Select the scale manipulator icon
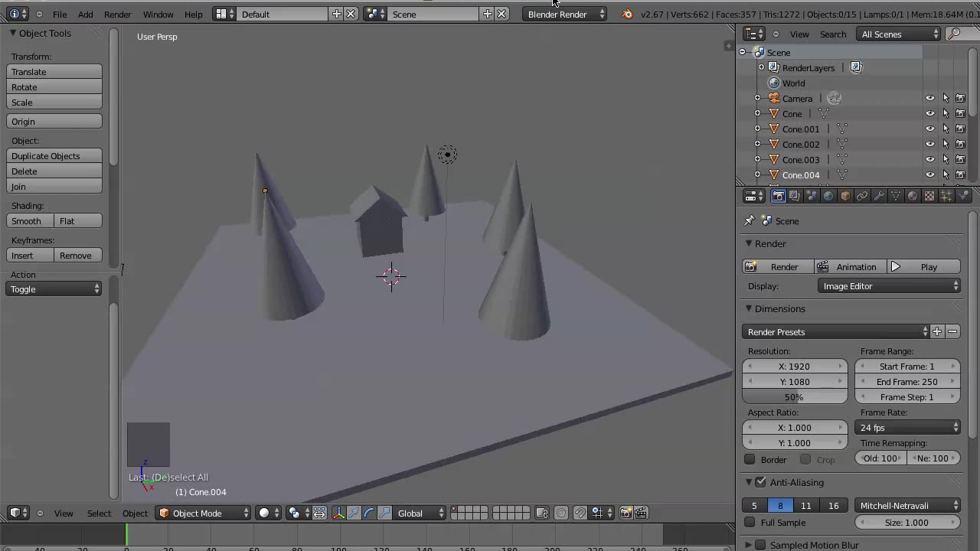Image resolution: width=980 pixels, height=551 pixels. coord(384,513)
